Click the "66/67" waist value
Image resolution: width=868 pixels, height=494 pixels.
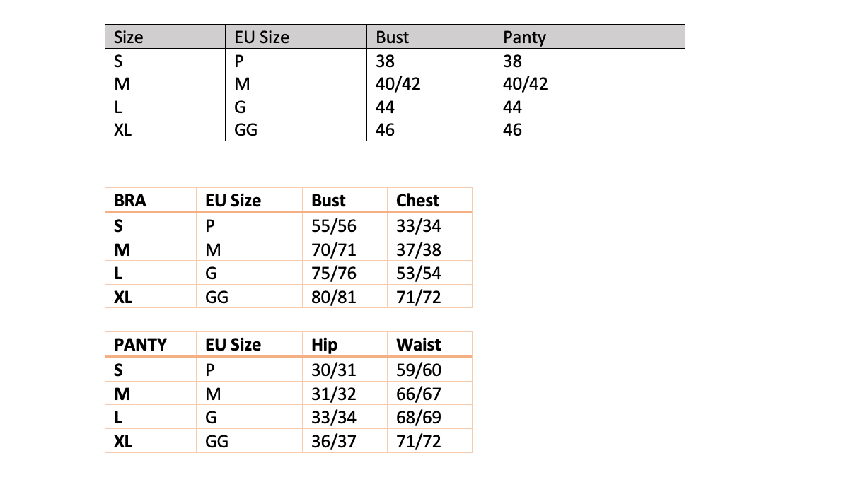[x=418, y=394]
